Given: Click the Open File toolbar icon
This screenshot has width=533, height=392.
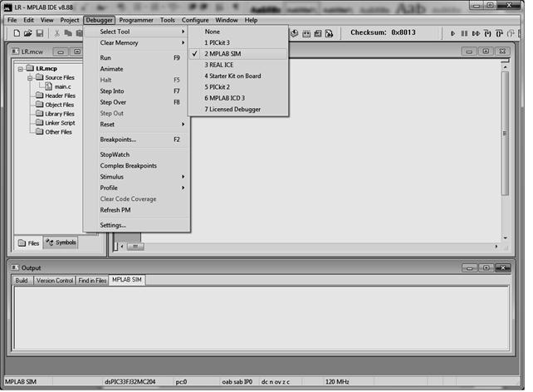Looking at the screenshot, I should point(28,33).
